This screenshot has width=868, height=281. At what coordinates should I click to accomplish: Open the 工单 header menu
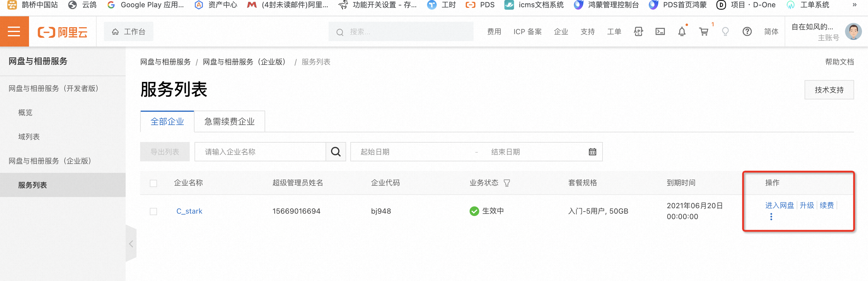614,32
